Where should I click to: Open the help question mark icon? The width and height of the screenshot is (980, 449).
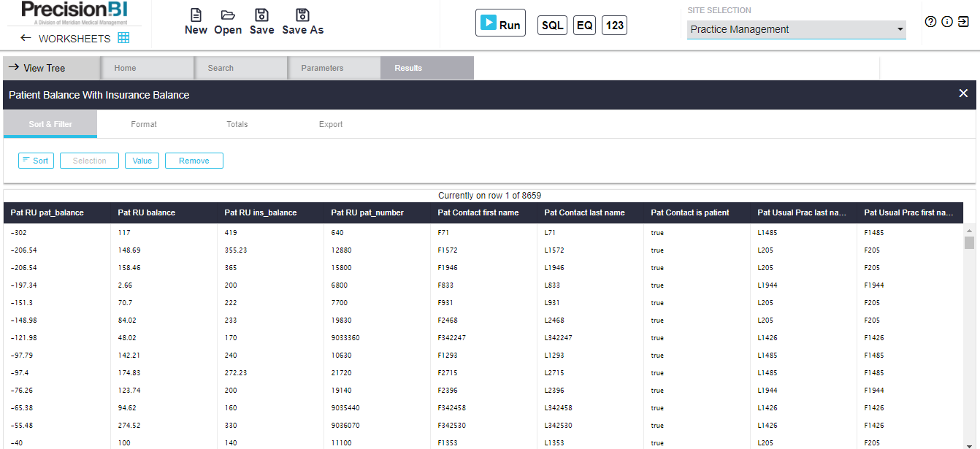[x=930, y=22]
